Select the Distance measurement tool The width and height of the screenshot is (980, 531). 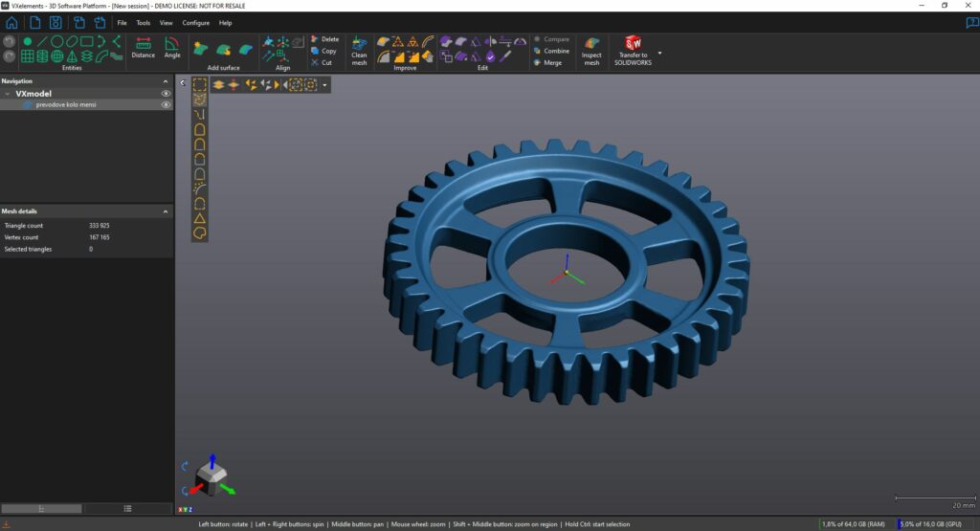143,48
